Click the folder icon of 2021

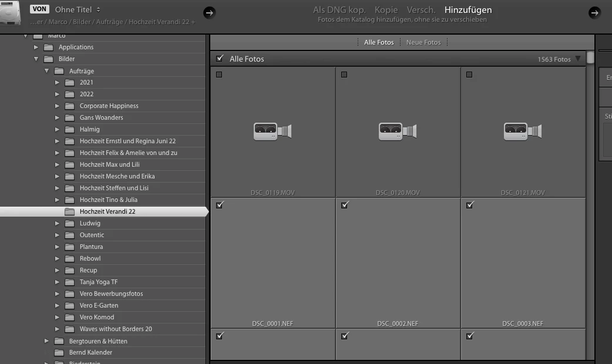[x=69, y=82]
